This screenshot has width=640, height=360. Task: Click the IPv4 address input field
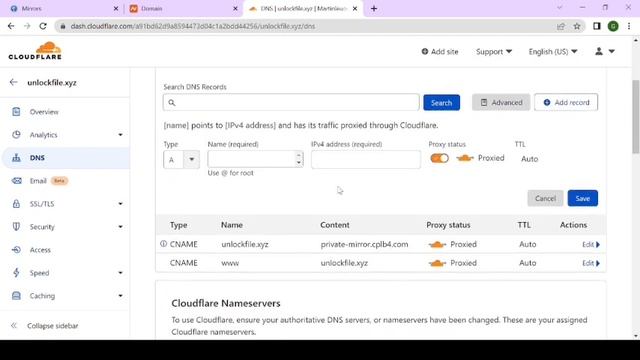click(366, 160)
